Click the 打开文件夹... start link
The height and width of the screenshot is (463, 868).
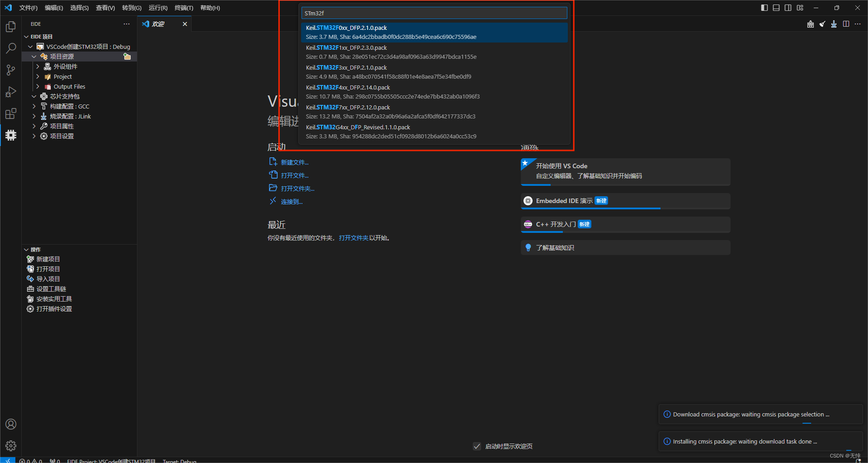(x=297, y=189)
